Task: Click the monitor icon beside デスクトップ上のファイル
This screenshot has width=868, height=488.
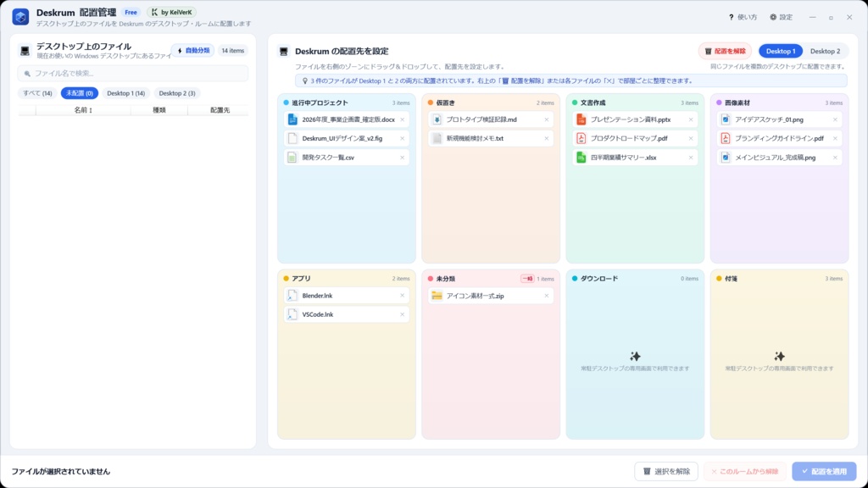Action: click(25, 51)
